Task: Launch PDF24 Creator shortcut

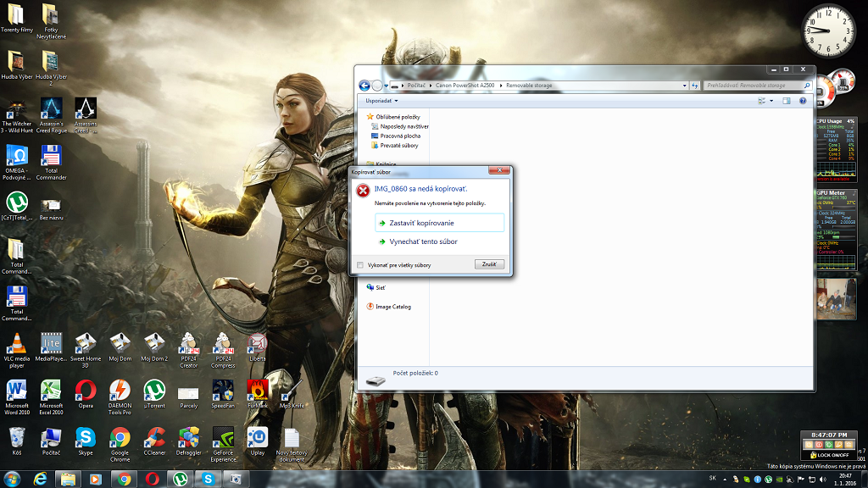Action: (x=188, y=351)
